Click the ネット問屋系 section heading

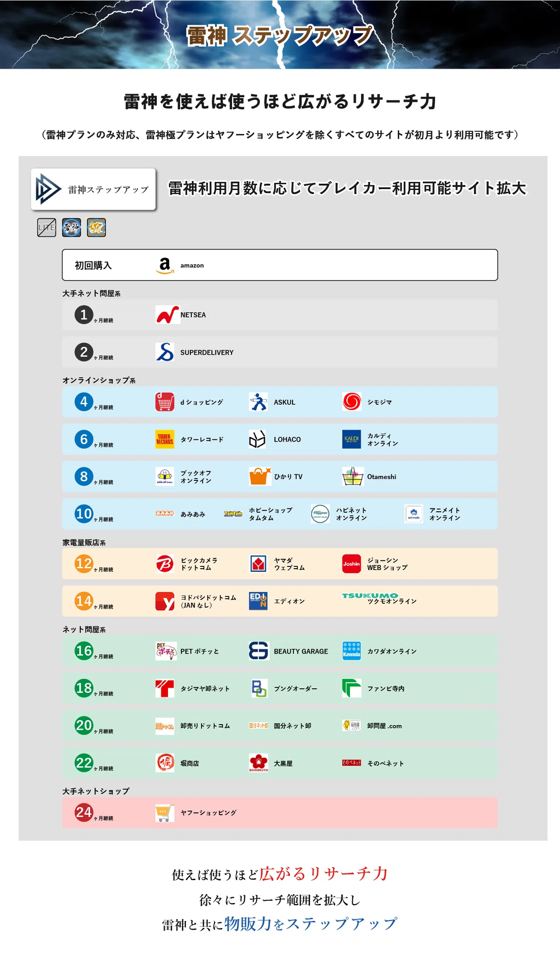pos(84,629)
